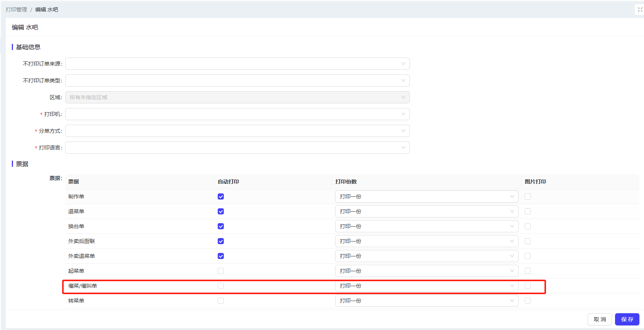
Task: Click the fullscreen expand icon
Action: pyautogui.click(x=640, y=10)
